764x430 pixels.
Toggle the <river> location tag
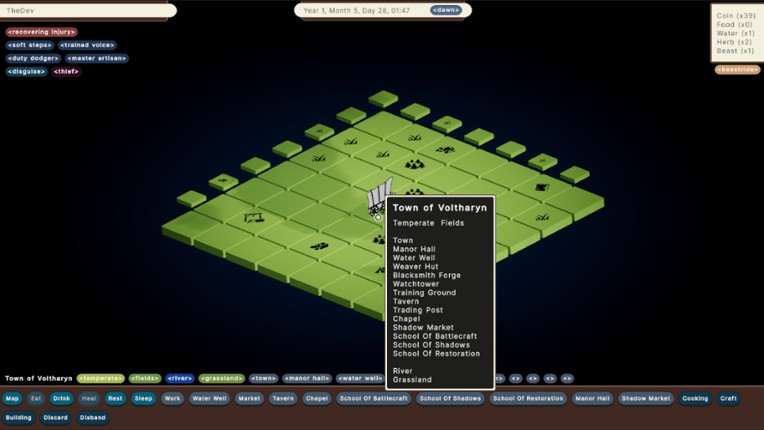180,379
